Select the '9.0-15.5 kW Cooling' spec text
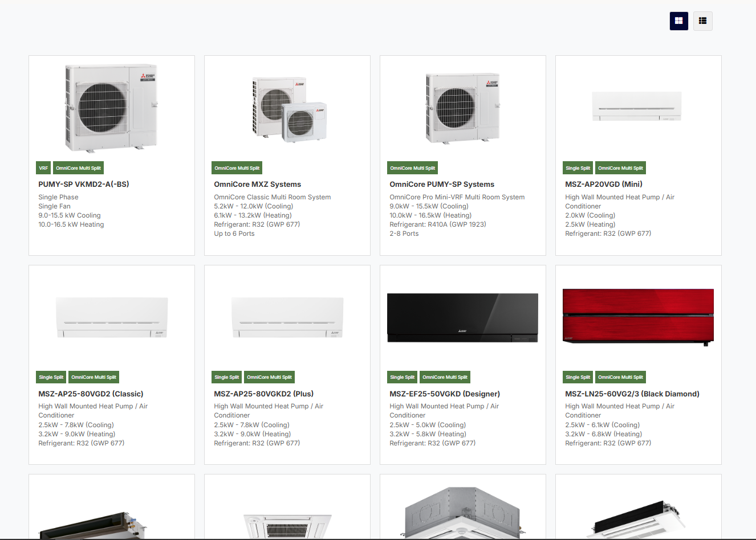756x540 pixels. (x=70, y=215)
